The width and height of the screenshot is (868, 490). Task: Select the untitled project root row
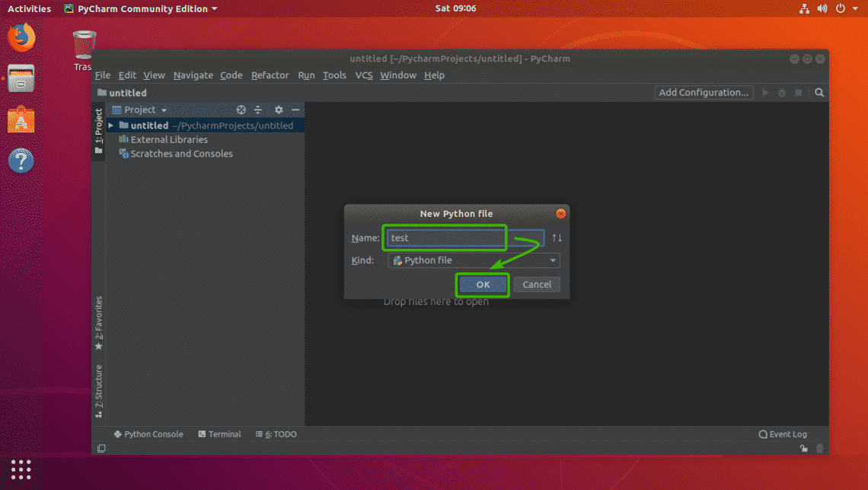click(x=205, y=126)
